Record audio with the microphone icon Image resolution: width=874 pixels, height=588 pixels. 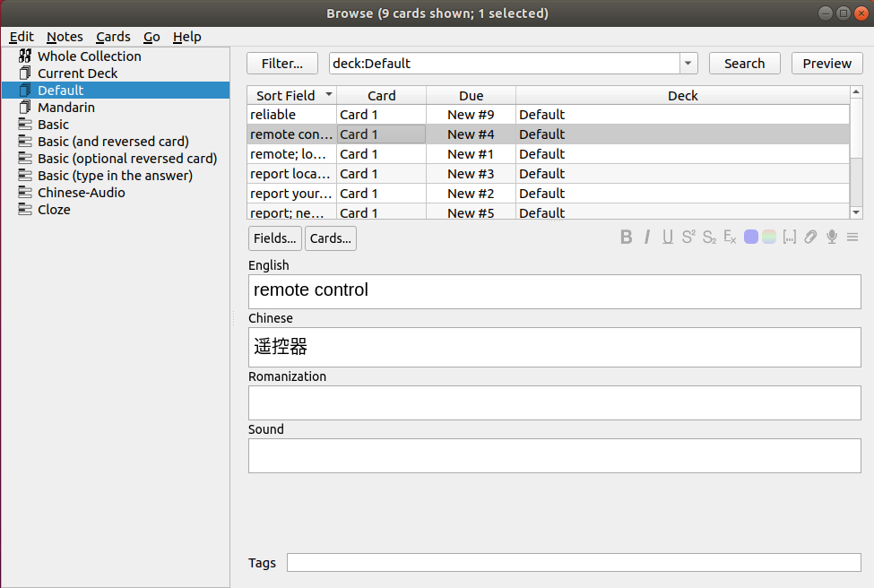[830, 237]
